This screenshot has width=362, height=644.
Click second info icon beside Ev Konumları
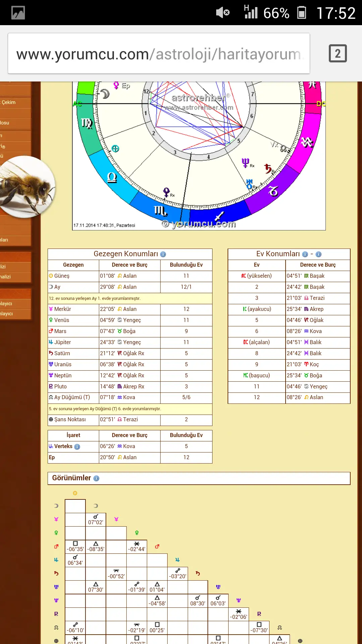318,254
